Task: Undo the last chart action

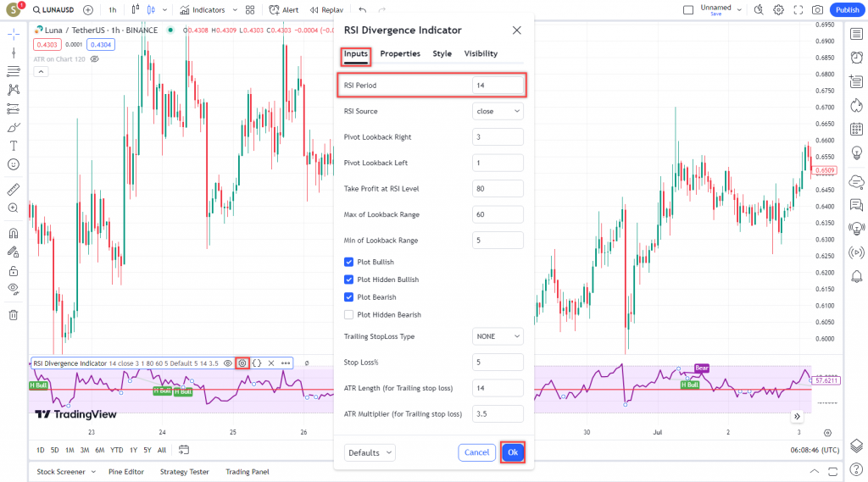Action: tap(363, 10)
